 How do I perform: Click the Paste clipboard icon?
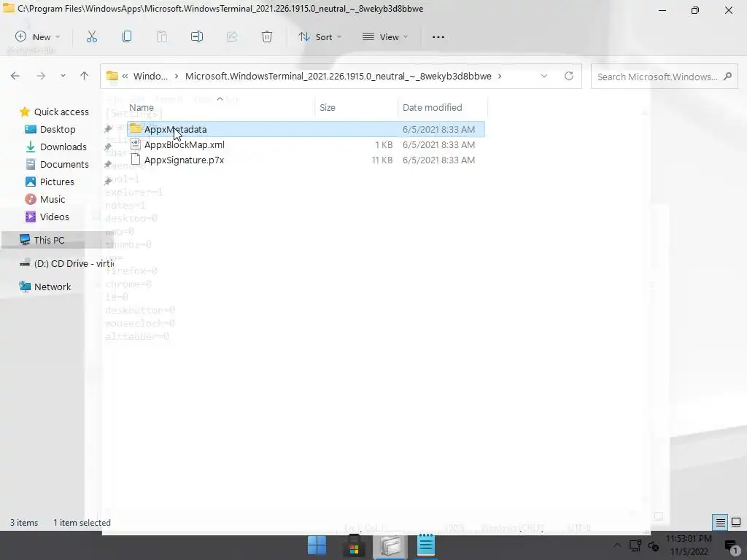(x=162, y=36)
